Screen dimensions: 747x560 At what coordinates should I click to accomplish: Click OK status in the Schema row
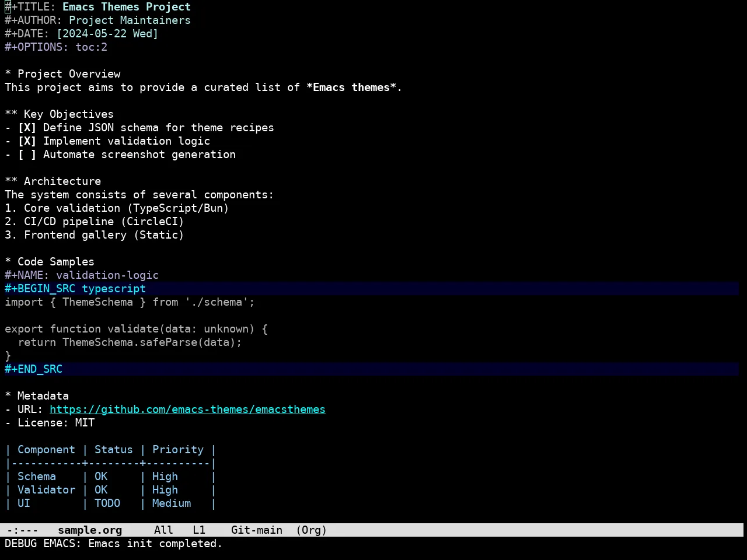coord(101,477)
